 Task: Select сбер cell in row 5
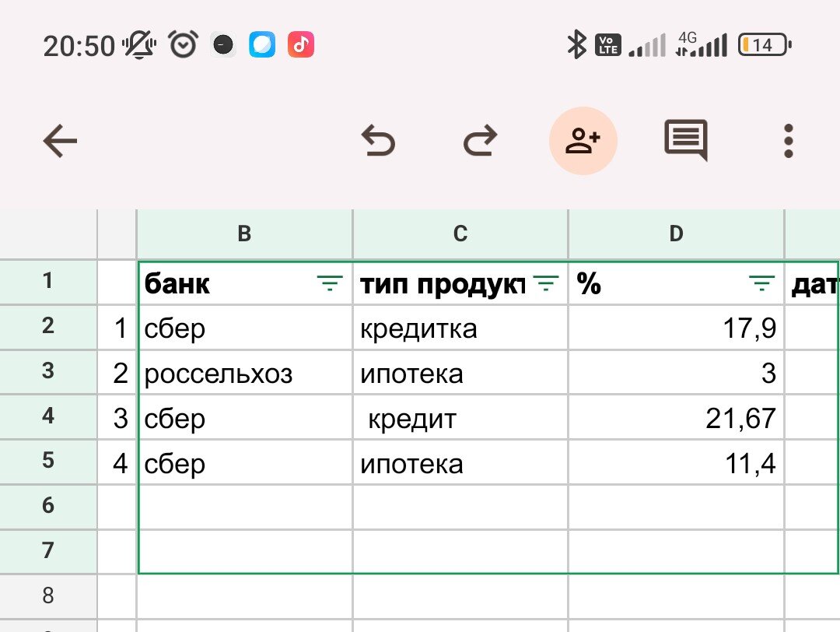[245, 462]
